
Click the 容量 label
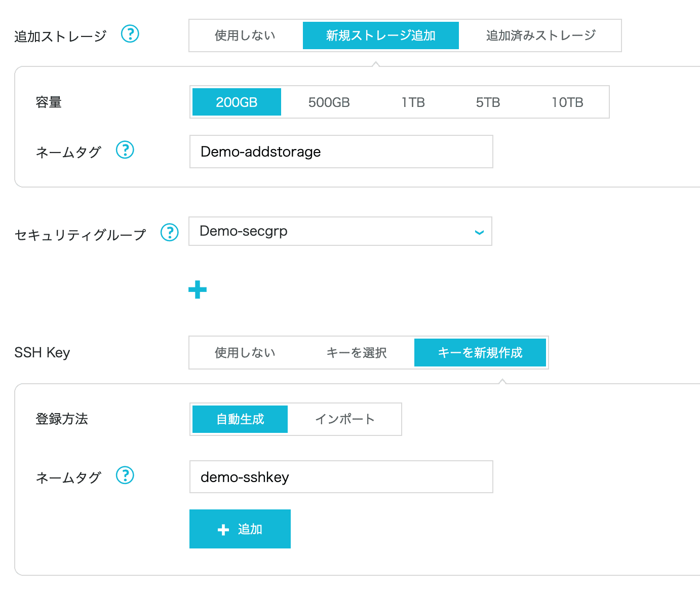pyautogui.click(x=49, y=102)
